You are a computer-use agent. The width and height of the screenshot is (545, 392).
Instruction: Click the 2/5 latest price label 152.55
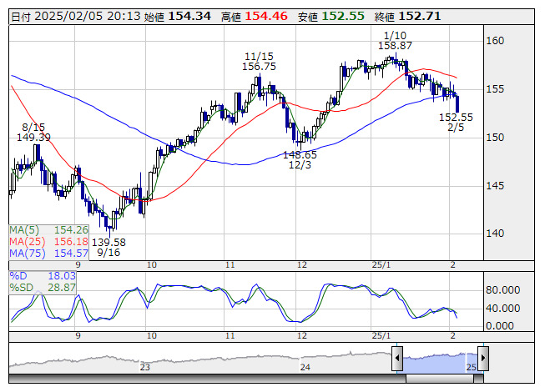(x=456, y=118)
